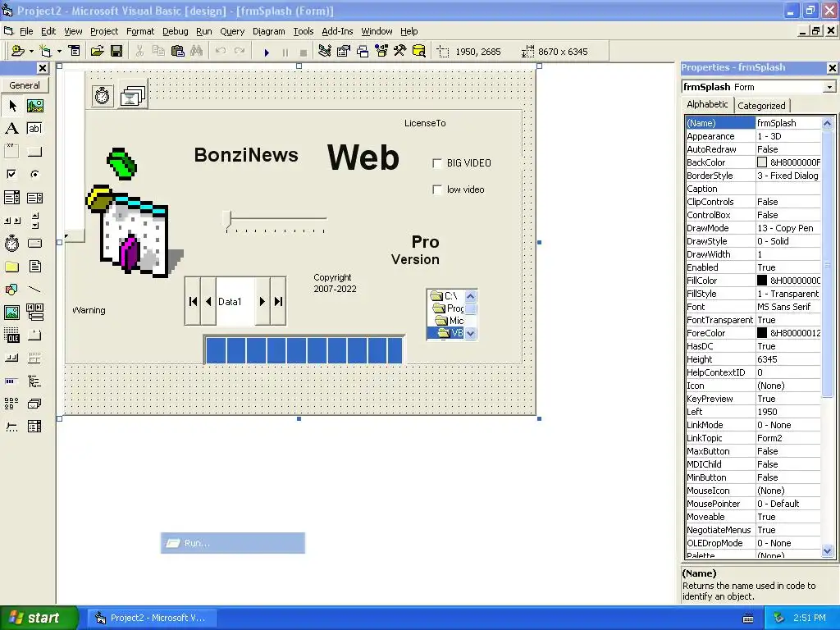This screenshot has height=630, width=840.
Task: Select the Image control tool
Action: point(11,312)
